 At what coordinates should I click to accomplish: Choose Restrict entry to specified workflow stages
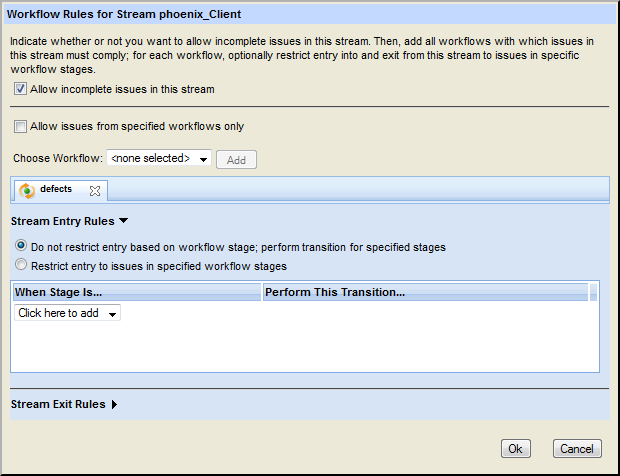(21, 266)
